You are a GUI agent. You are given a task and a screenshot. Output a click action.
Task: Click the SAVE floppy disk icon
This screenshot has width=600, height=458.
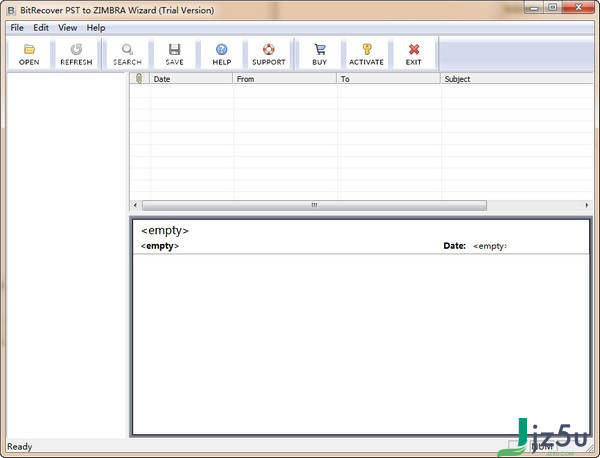click(x=174, y=54)
